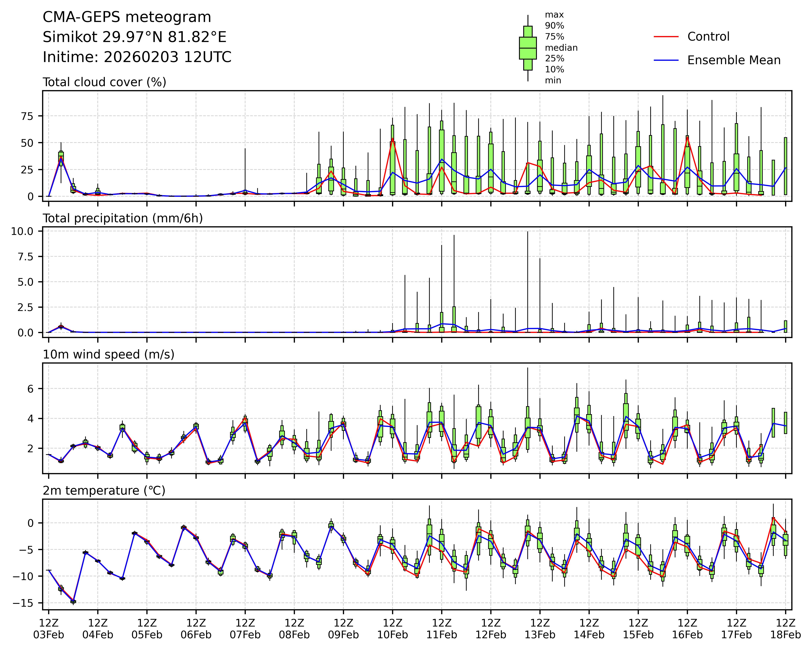Image resolution: width=812 pixels, height=651 pixels.
Task: Click the '10m wind speed (m/s)' panel title
Action: pos(109,355)
